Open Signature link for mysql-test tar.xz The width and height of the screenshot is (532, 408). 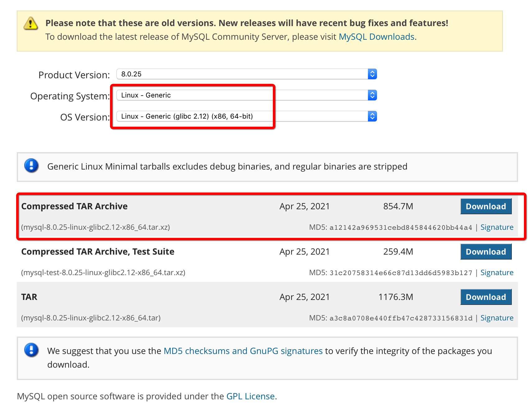pos(497,273)
